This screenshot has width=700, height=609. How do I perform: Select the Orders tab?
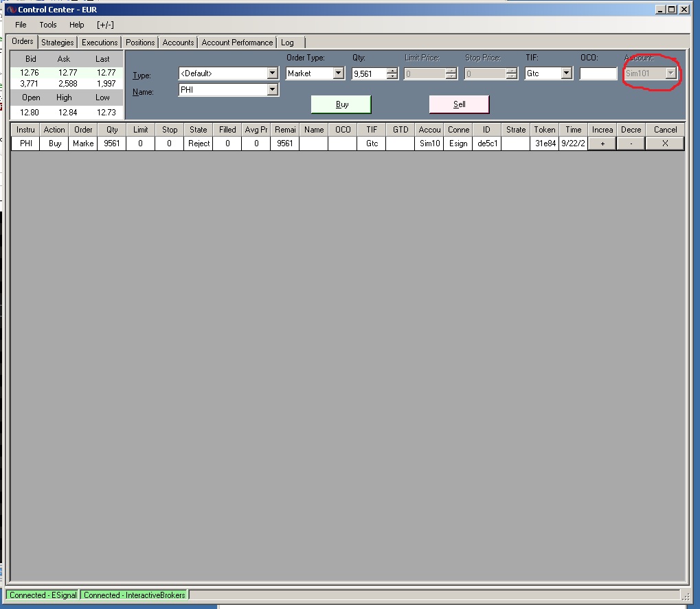[x=22, y=41]
